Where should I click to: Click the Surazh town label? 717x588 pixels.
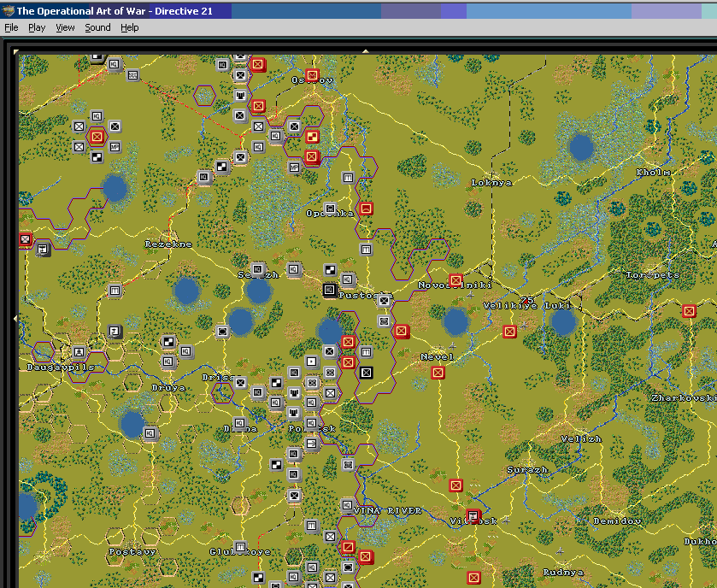(526, 469)
